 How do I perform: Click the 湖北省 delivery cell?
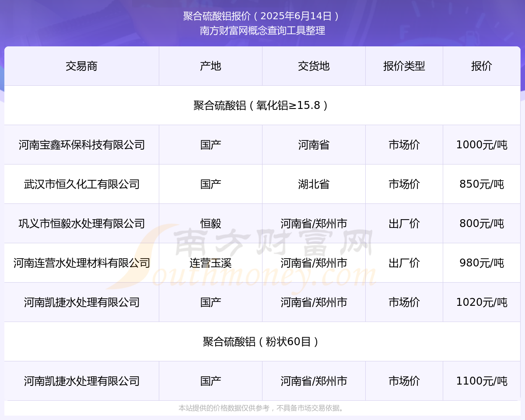click(x=314, y=184)
